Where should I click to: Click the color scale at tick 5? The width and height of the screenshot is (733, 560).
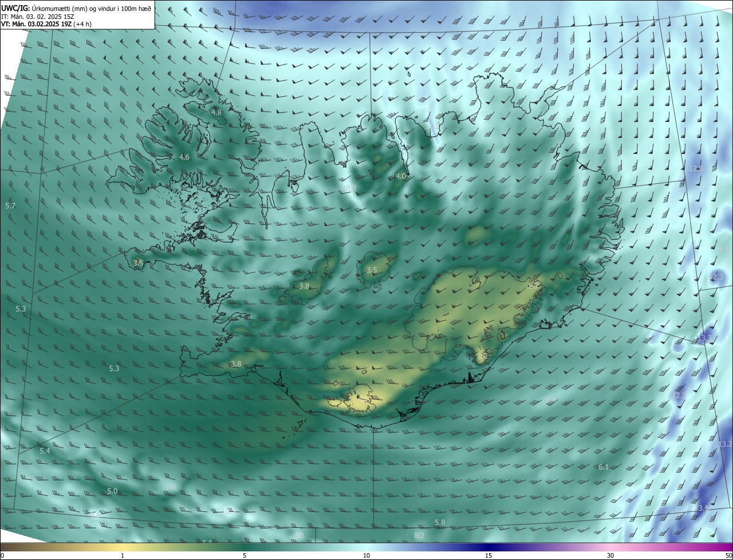click(245, 547)
